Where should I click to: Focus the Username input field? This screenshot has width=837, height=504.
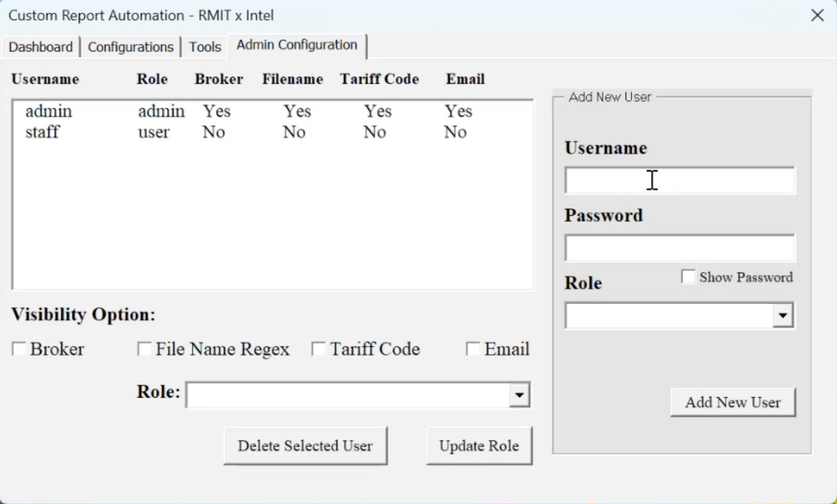(679, 180)
